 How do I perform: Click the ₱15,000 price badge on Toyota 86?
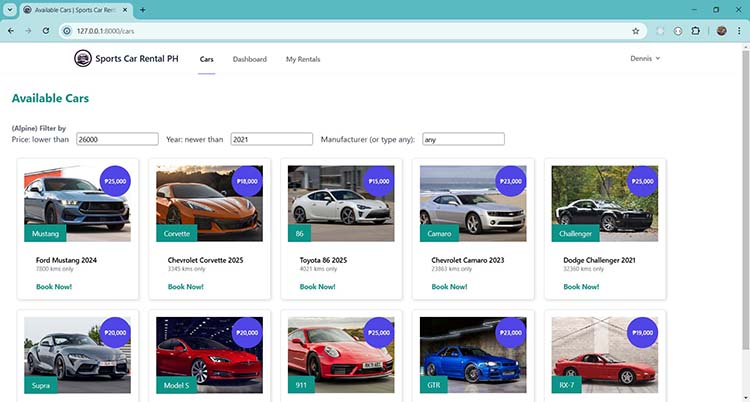(x=379, y=181)
